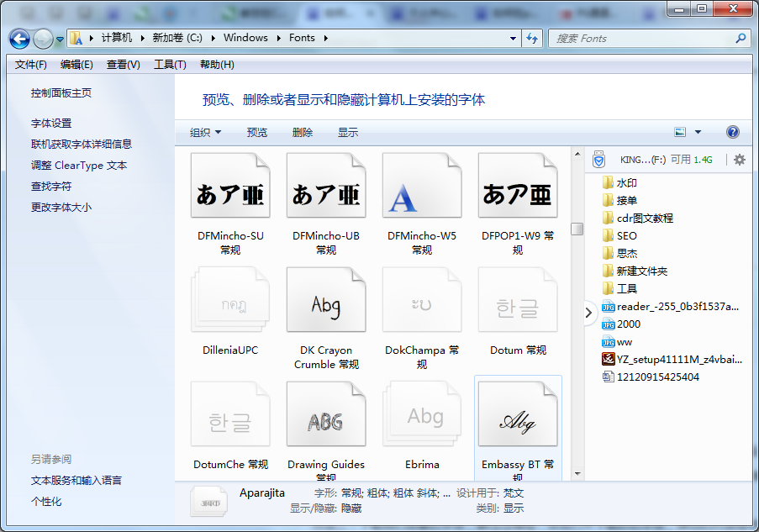Image resolution: width=759 pixels, height=532 pixels.
Task: Open 文本服务和输入语言 link
Action: (76, 480)
